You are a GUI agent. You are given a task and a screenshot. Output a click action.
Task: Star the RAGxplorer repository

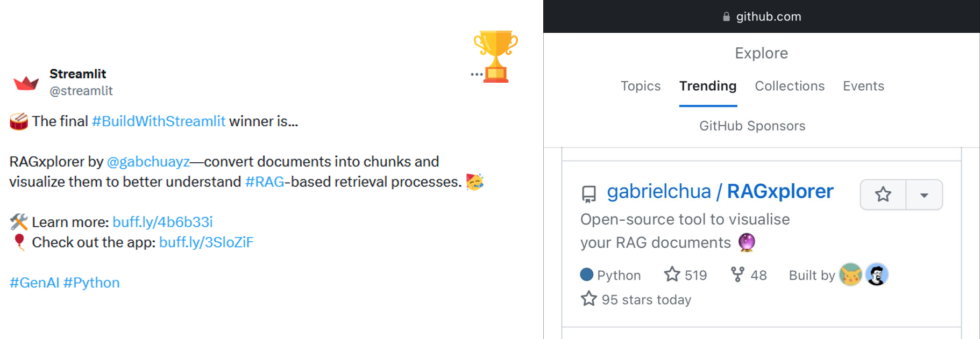click(883, 194)
